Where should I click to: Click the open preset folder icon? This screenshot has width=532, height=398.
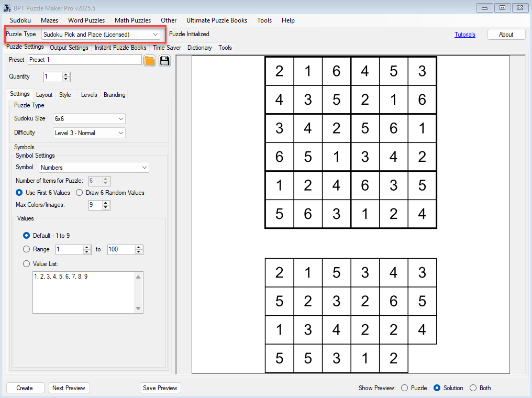click(x=149, y=60)
